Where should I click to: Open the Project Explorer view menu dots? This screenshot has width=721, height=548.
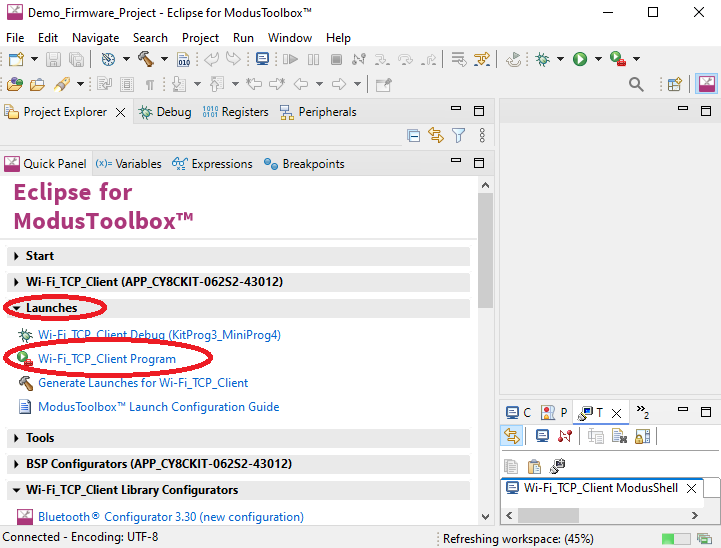coord(482,135)
